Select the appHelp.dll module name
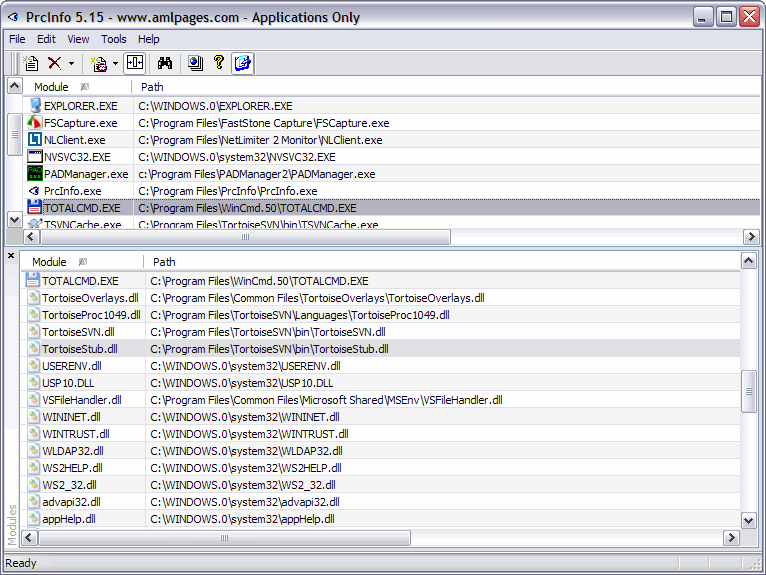This screenshot has width=766, height=575. coord(69,519)
